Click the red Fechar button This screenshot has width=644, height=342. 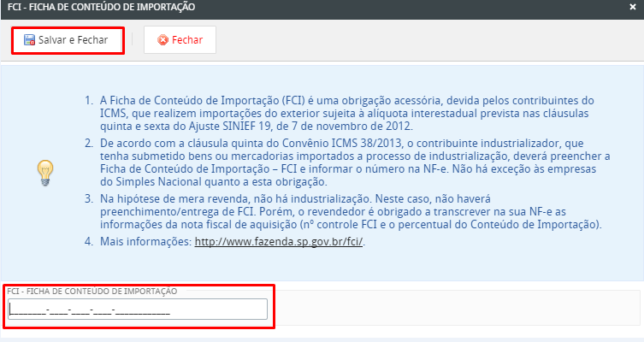click(180, 40)
